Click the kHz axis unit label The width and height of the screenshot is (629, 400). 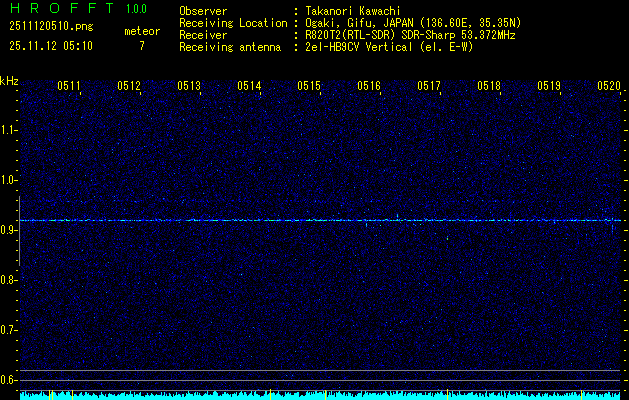pyautogui.click(x=9, y=81)
